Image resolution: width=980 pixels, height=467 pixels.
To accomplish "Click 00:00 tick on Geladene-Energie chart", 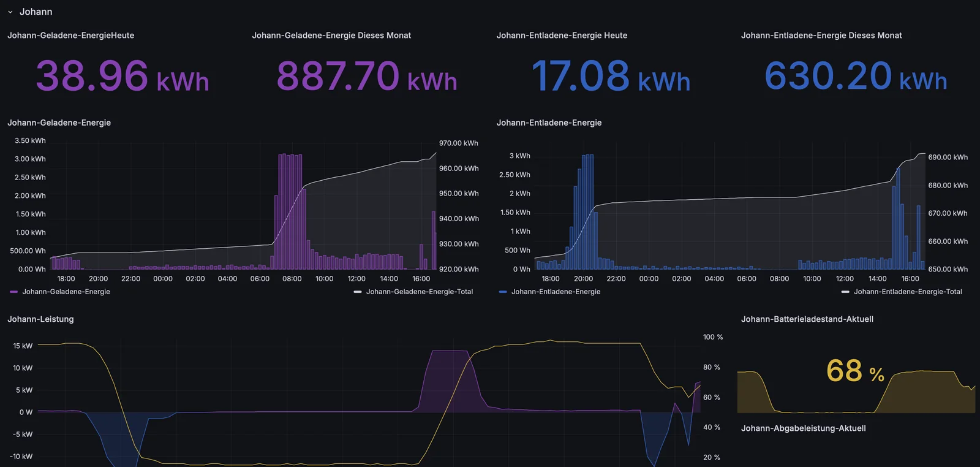I will (163, 279).
